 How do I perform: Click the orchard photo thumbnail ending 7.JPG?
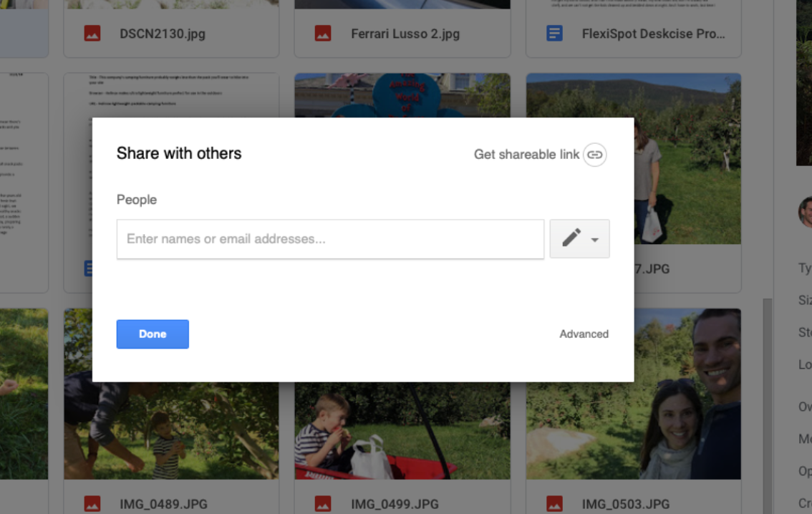tap(687, 158)
